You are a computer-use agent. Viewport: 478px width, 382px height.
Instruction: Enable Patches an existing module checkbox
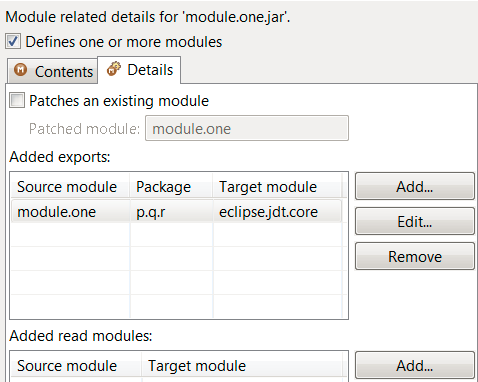pyautogui.click(x=17, y=100)
